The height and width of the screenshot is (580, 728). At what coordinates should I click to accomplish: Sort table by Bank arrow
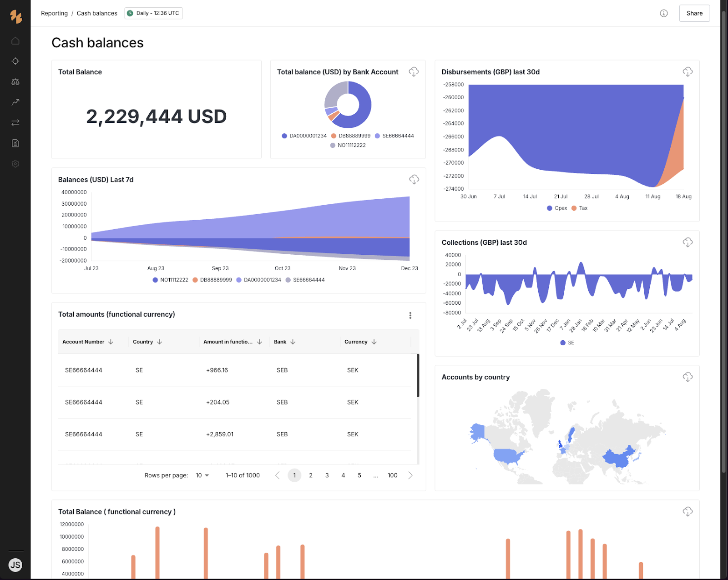pyautogui.click(x=293, y=342)
